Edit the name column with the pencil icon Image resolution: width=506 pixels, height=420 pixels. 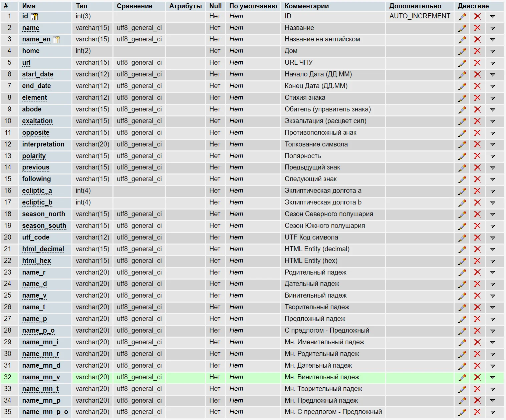click(x=462, y=28)
